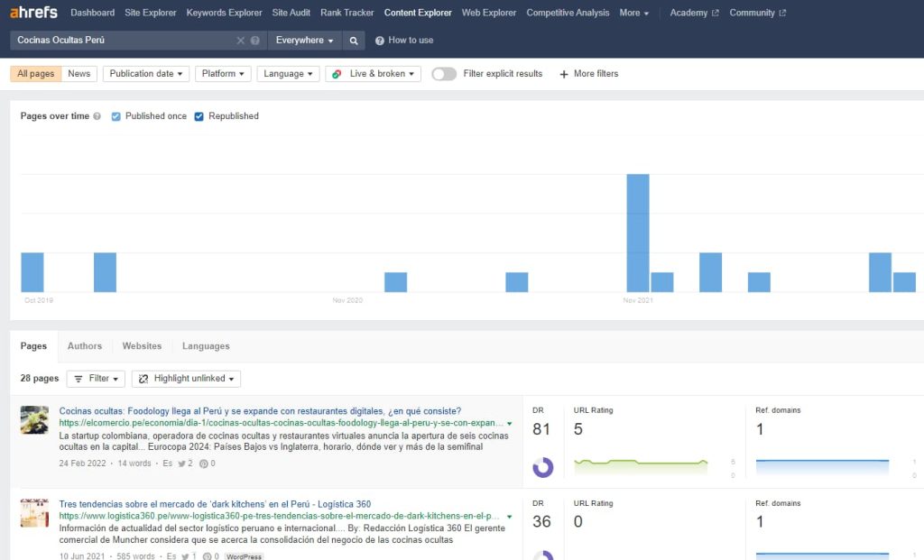This screenshot has height=560, width=924.
Task: Go to Dashboard
Action: [x=93, y=13]
